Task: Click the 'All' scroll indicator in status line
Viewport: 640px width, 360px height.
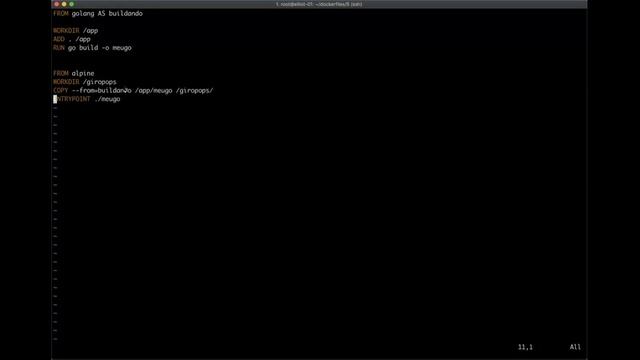Action: tap(575, 347)
